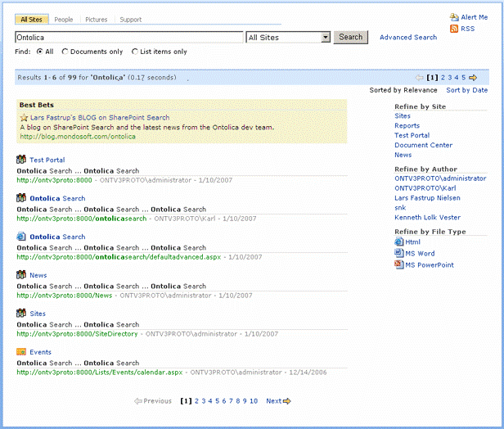Switch to the Support tab
Image resolution: width=504 pixels, height=429 pixels.
[x=131, y=20]
